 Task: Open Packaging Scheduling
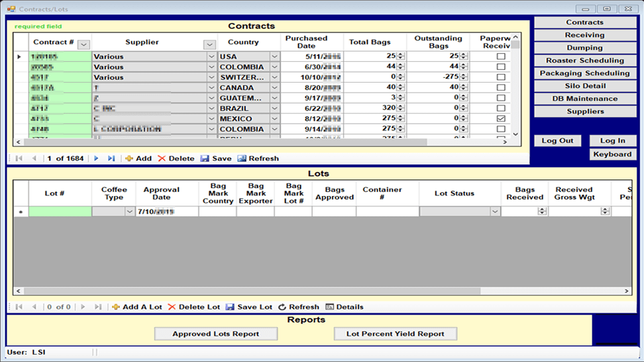click(x=585, y=73)
